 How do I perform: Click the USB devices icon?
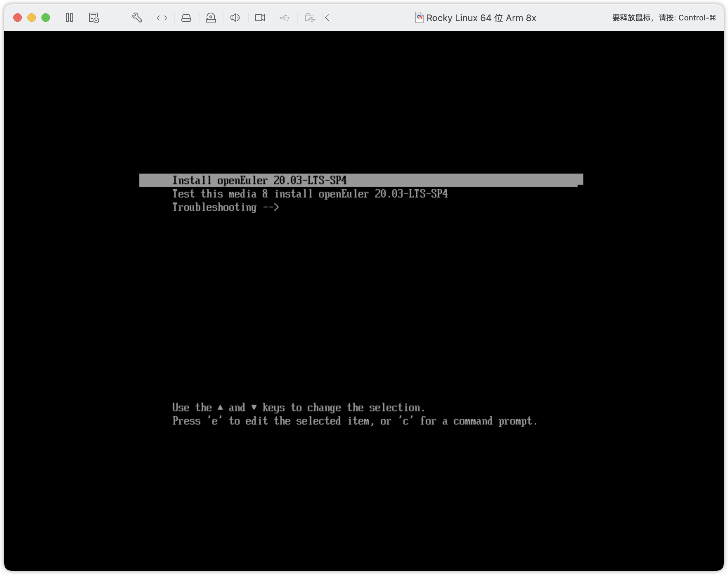(x=285, y=18)
